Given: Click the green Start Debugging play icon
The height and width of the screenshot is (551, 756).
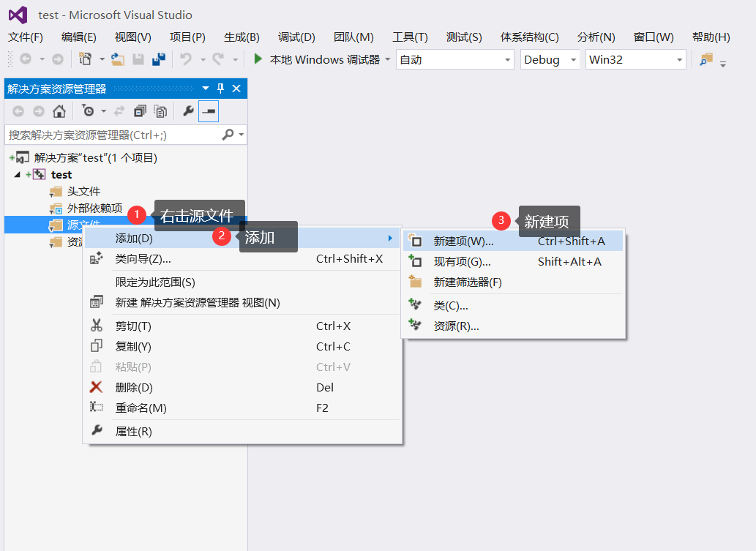Looking at the screenshot, I should 258,59.
